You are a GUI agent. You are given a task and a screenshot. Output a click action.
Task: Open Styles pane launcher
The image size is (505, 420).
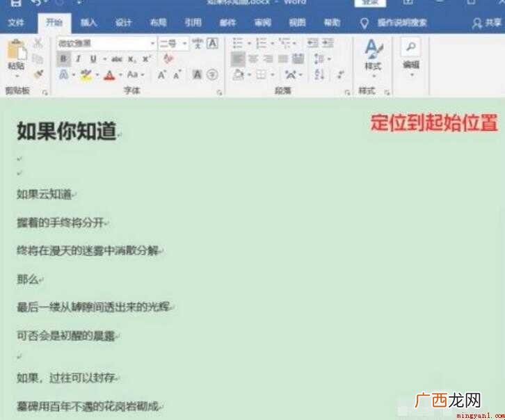387,92
